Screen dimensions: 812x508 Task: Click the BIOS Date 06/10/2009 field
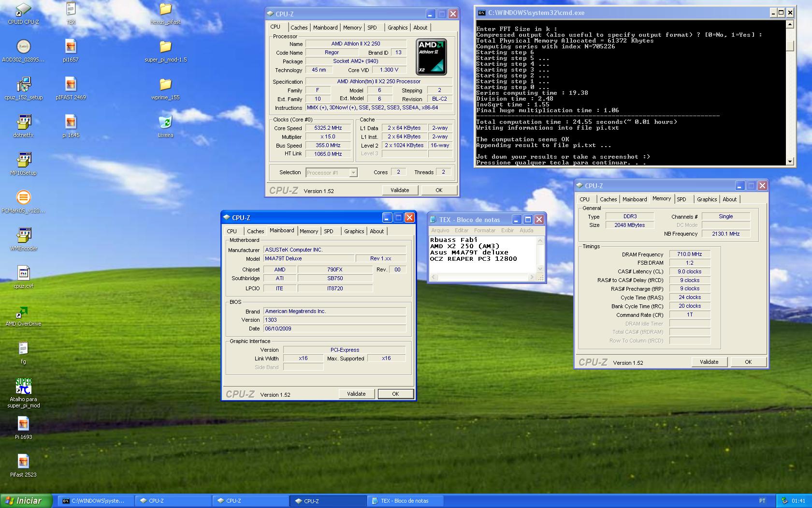[334, 329]
